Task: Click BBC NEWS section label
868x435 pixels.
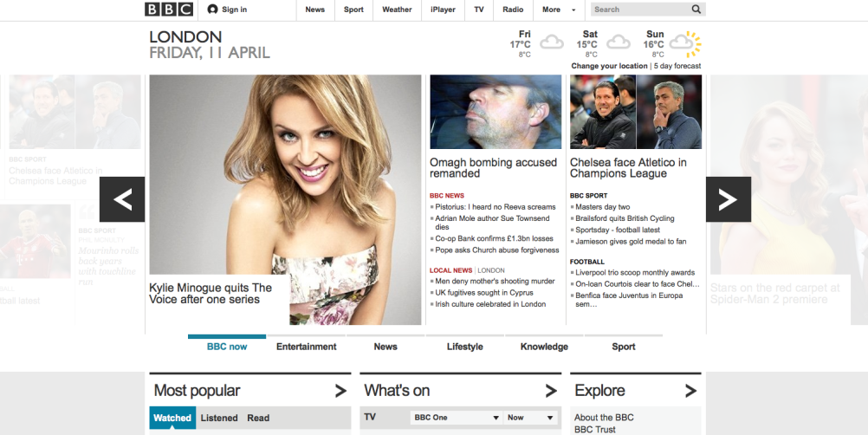Action: coord(447,196)
